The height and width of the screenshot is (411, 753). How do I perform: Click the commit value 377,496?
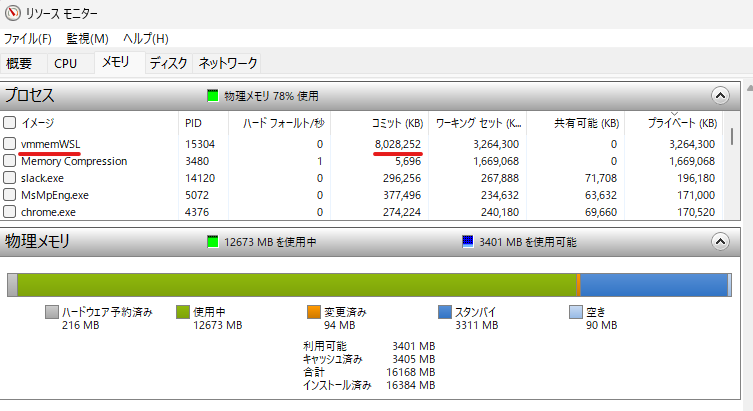[402, 195]
